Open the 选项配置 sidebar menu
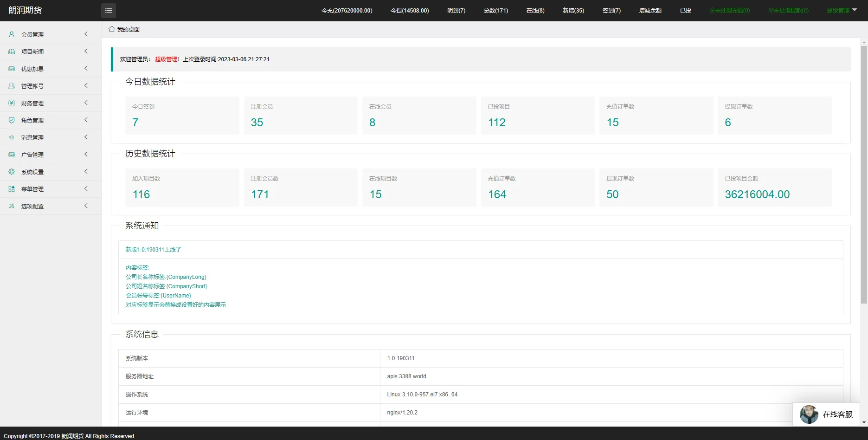This screenshot has height=440, width=868. coord(32,206)
